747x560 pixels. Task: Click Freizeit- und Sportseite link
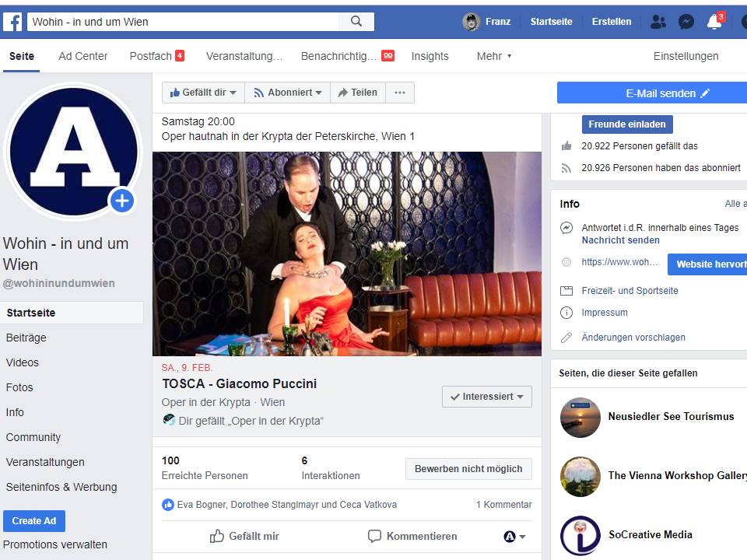point(630,291)
